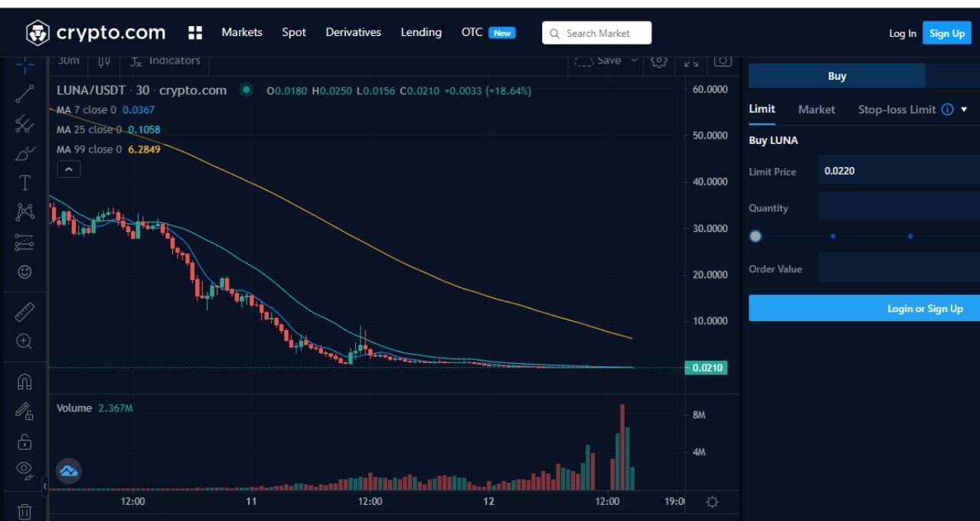This screenshot has width=980, height=521.
Task: Select the brush drawing tool
Action: pos(24,153)
